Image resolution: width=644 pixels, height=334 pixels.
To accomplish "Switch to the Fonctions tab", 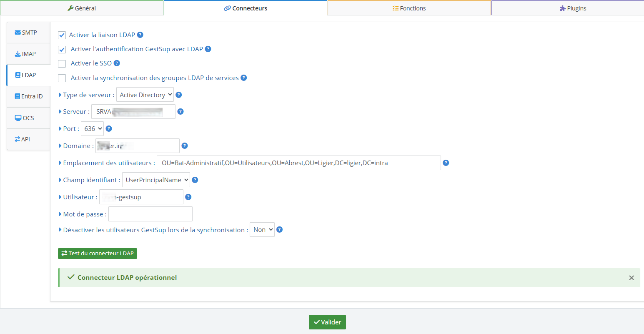I will click(409, 8).
